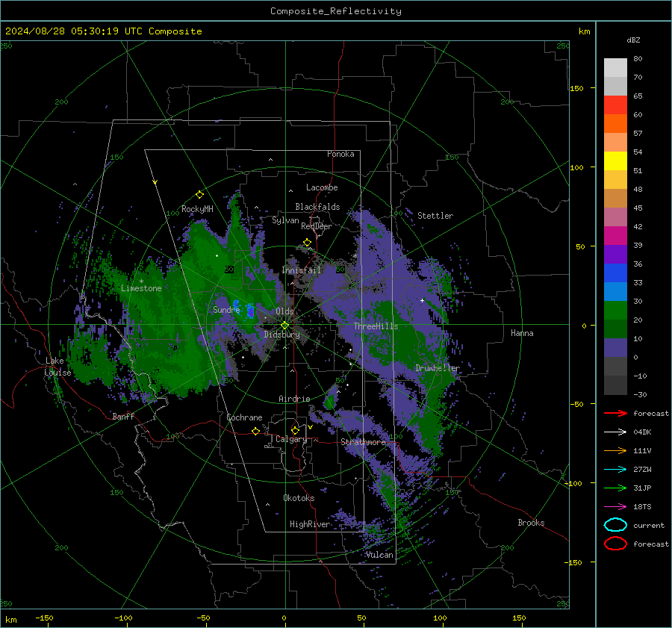Click the white 04DK arrow in legend
Image resolution: width=672 pixels, height=628 pixels.
615,432
